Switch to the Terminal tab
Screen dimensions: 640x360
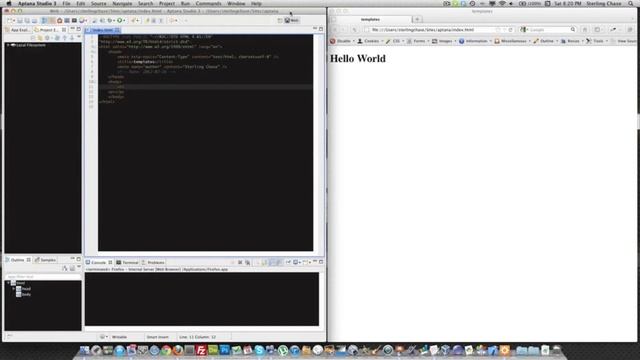127,262
